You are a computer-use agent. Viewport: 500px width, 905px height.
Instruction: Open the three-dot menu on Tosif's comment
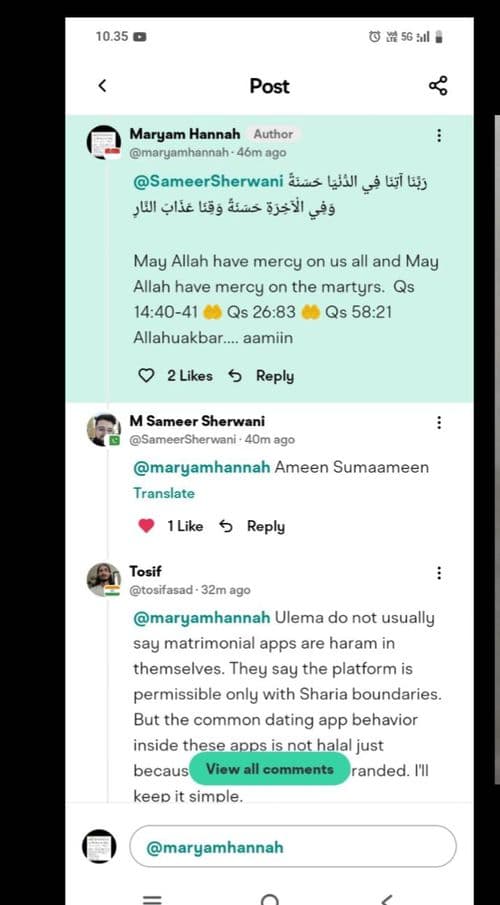tap(439, 573)
